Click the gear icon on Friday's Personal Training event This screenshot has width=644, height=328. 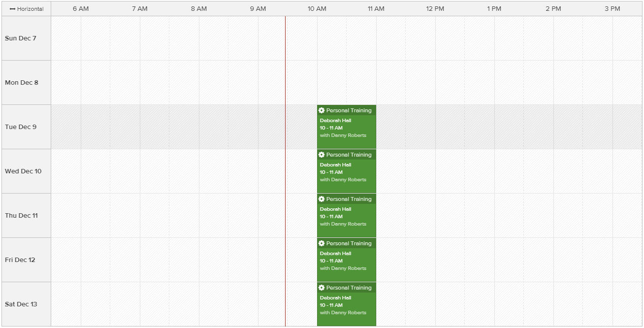pyautogui.click(x=321, y=243)
